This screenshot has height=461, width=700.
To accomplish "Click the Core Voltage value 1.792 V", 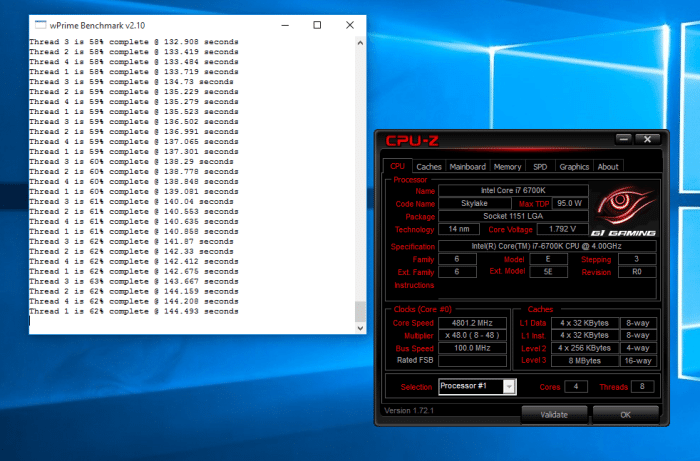I will click(562, 229).
